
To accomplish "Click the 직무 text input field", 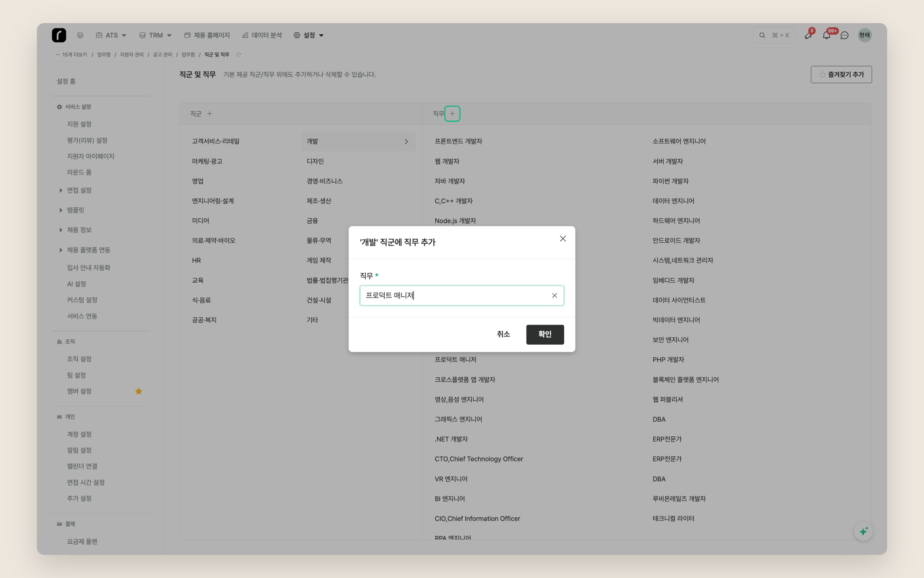I will (462, 295).
